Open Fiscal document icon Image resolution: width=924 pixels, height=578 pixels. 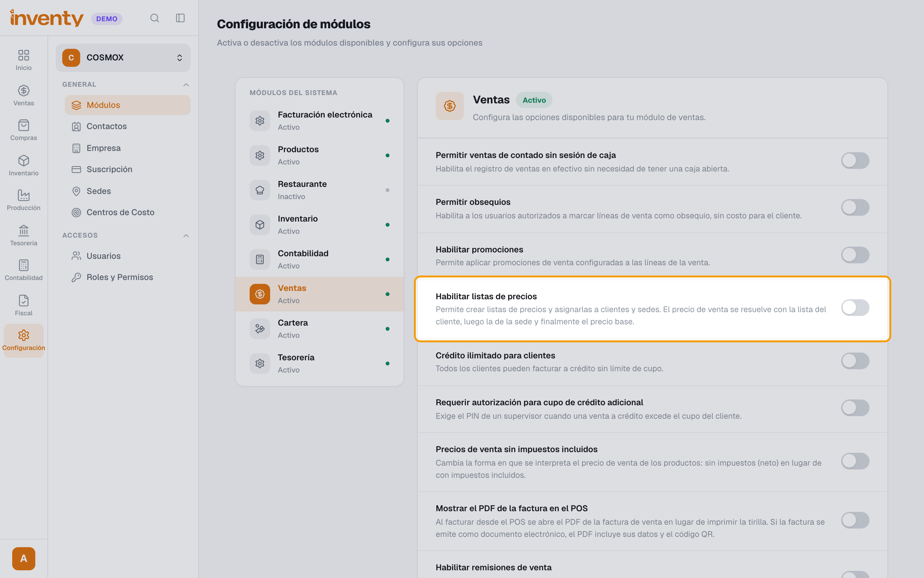(x=24, y=305)
